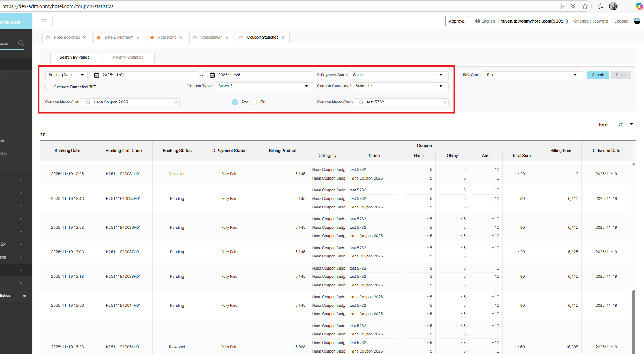Select the And radio button
Image resolution: width=644 pixels, height=354 pixels.
[235, 102]
